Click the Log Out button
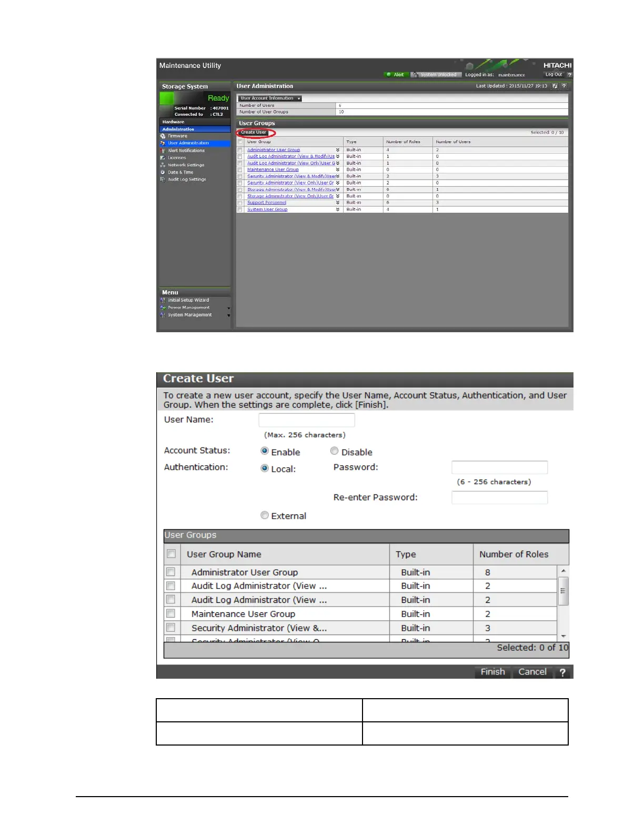 [x=554, y=75]
